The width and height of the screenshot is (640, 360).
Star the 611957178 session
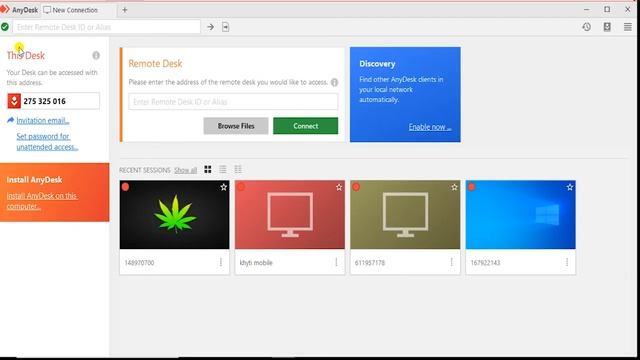[454, 187]
